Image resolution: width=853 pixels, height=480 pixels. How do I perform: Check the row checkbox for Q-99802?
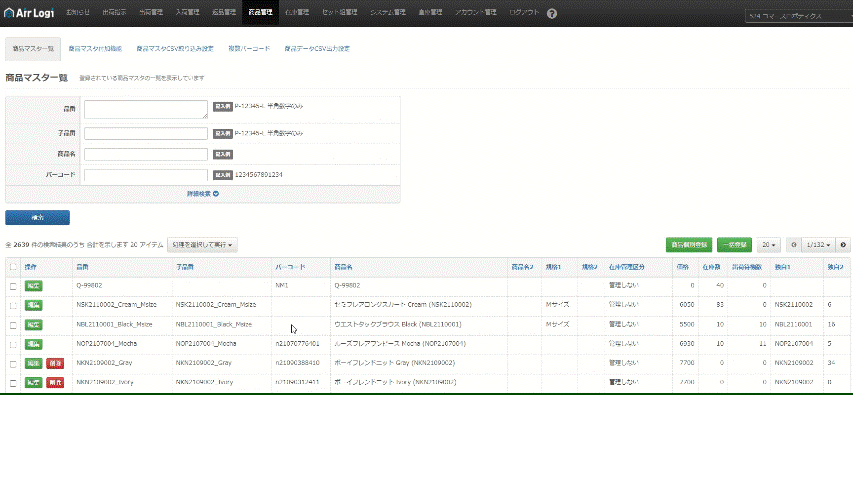coord(13,285)
